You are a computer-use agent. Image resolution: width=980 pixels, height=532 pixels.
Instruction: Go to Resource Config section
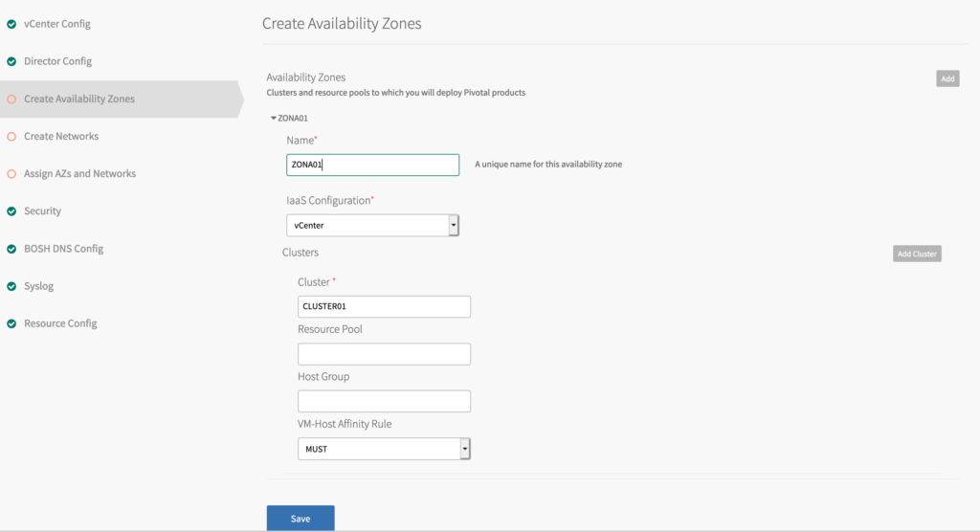click(x=60, y=323)
